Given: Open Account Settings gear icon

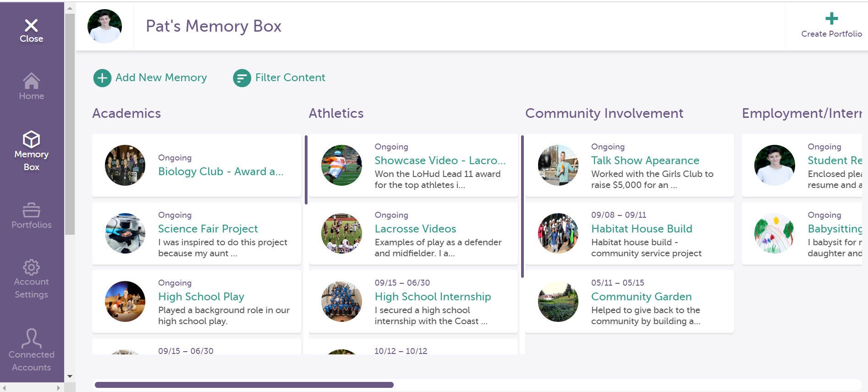Looking at the screenshot, I should tap(31, 267).
